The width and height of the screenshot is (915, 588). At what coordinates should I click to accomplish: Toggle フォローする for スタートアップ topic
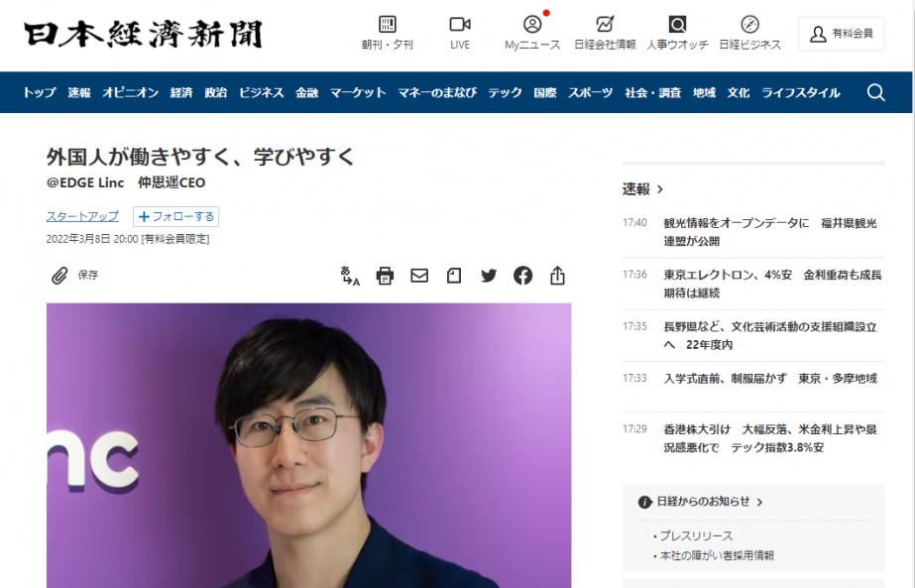tap(175, 216)
